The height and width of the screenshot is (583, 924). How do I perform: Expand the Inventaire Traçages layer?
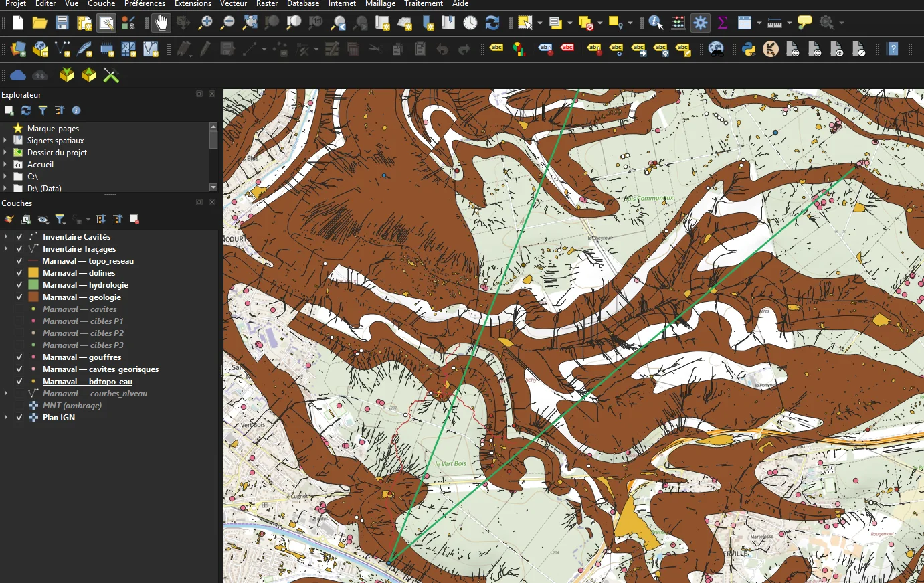(6, 249)
